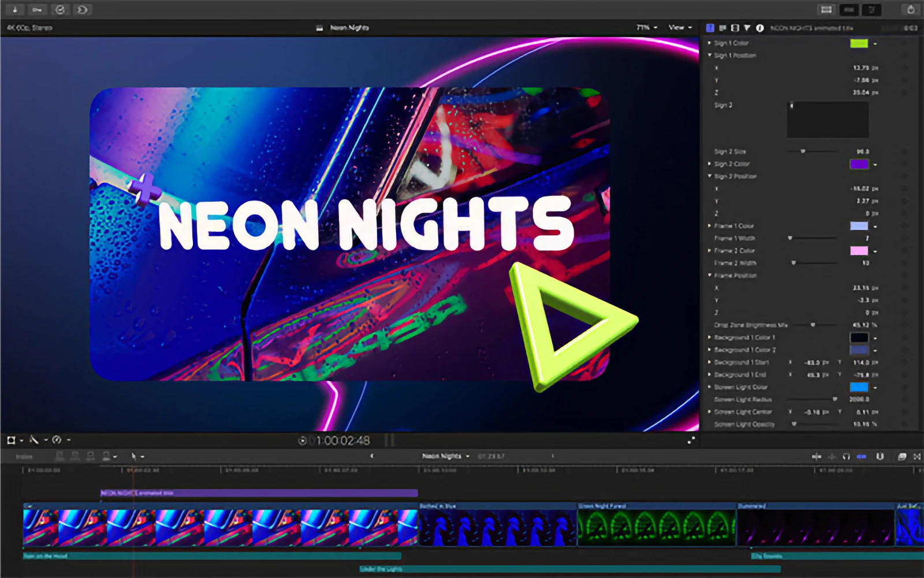Click the Connect clip edit icon
924x578 pixels.
point(59,457)
